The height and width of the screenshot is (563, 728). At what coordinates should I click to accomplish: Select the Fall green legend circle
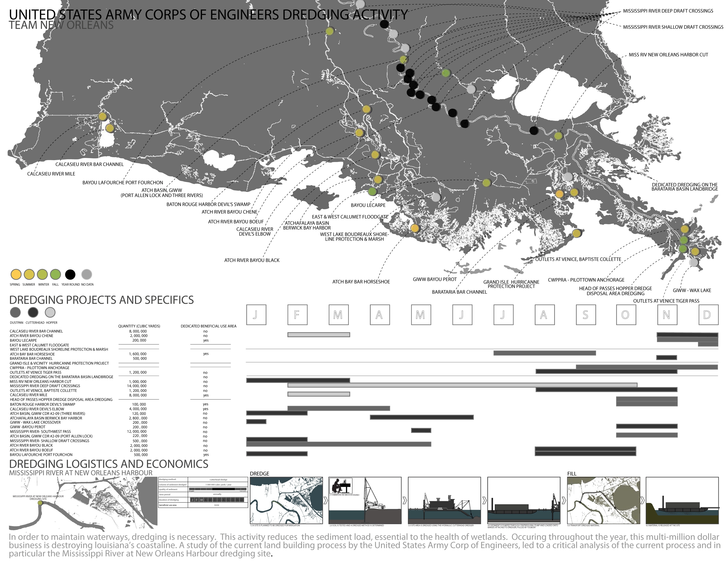point(56,274)
